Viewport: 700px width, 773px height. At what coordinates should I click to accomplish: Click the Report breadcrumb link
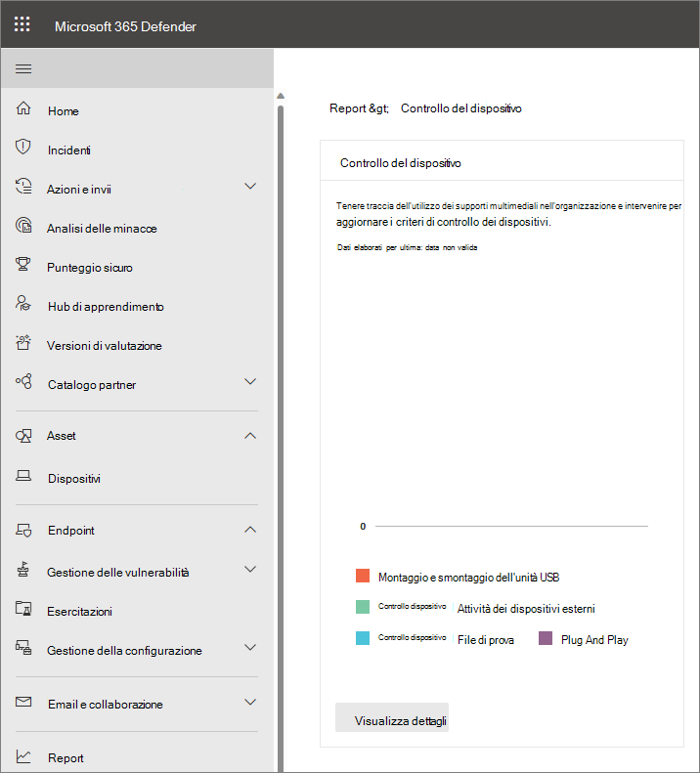[348, 107]
